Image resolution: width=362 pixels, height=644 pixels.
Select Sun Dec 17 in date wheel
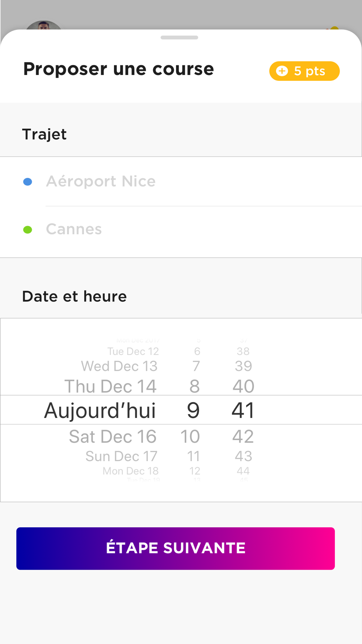(121, 456)
